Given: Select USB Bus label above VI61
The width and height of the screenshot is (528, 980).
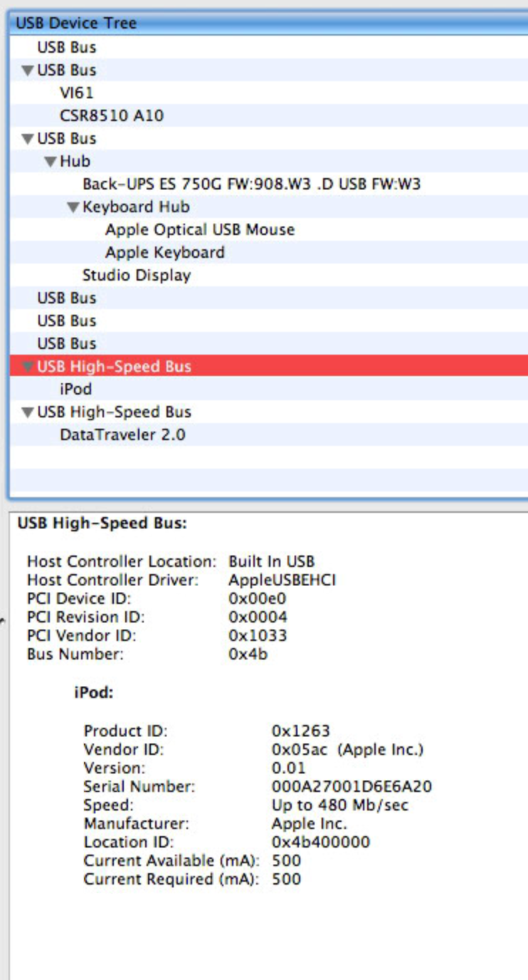Looking at the screenshot, I should 66,70.
